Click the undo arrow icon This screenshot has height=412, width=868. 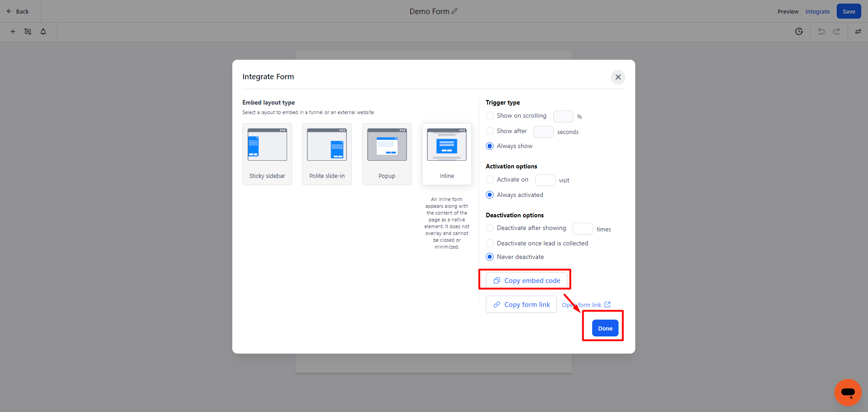click(821, 32)
